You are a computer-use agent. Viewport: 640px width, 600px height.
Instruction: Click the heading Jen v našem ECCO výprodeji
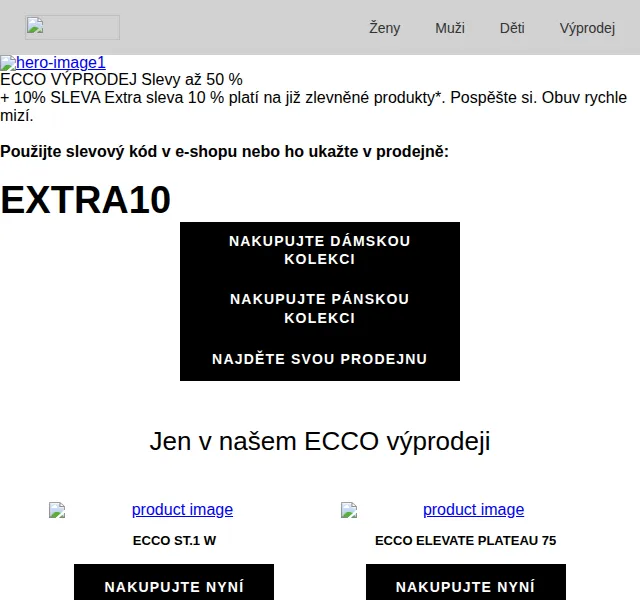pos(320,442)
